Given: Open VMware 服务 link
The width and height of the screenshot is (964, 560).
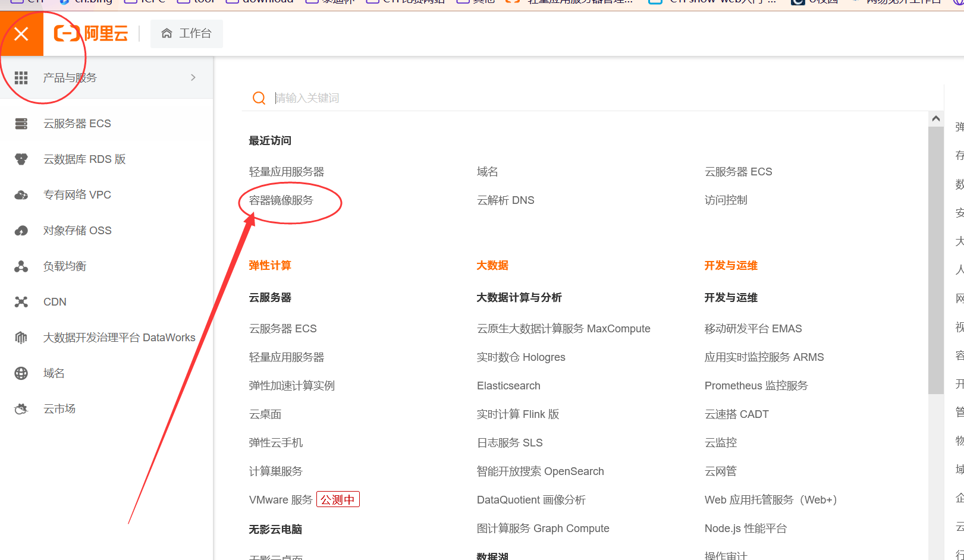Looking at the screenshot, I should pyautogui.click(x=281, y=500).
